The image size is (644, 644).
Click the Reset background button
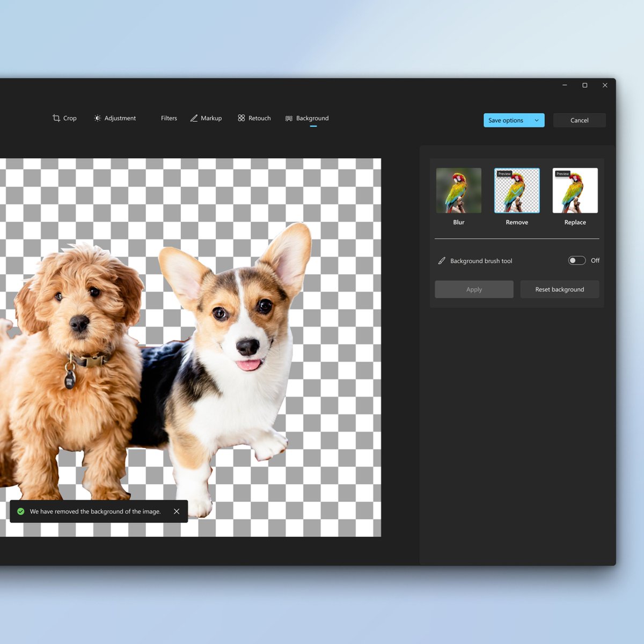pyautogui.click(x=560, y=289)
